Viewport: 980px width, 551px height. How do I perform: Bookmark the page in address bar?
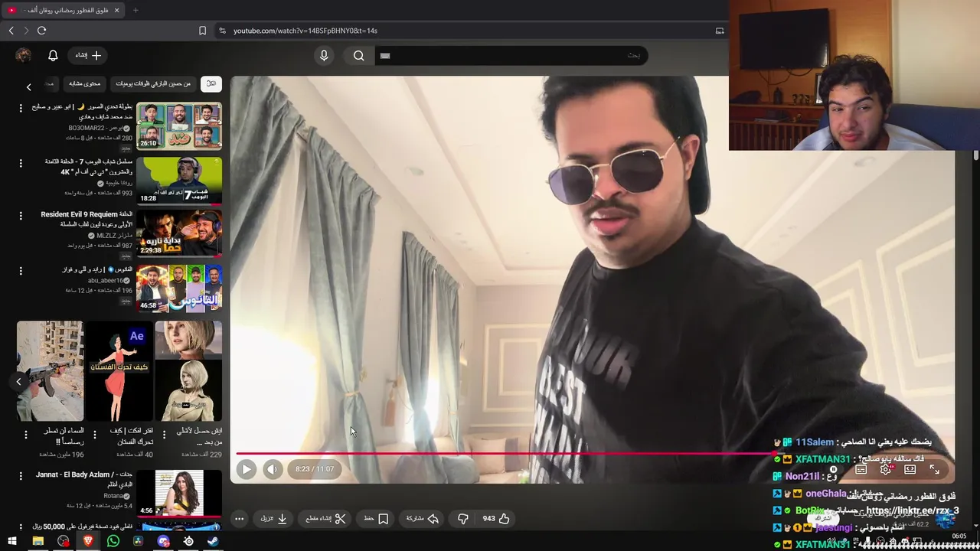point(202,31)
